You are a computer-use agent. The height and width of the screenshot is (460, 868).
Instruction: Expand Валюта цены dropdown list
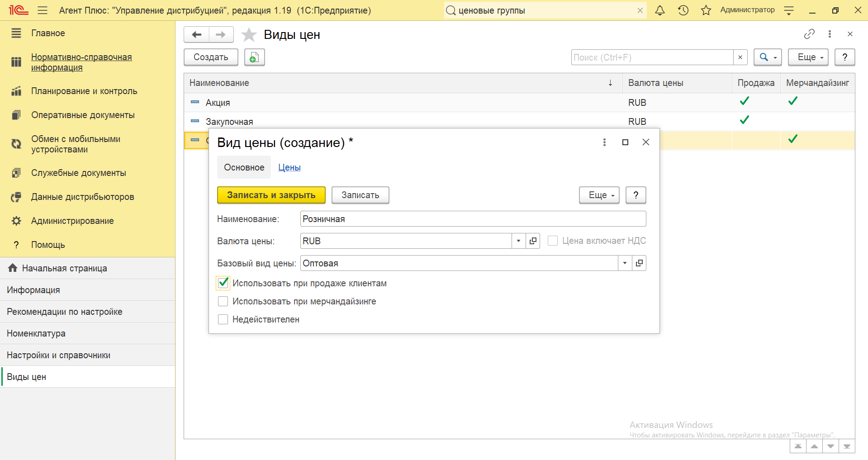518,241
